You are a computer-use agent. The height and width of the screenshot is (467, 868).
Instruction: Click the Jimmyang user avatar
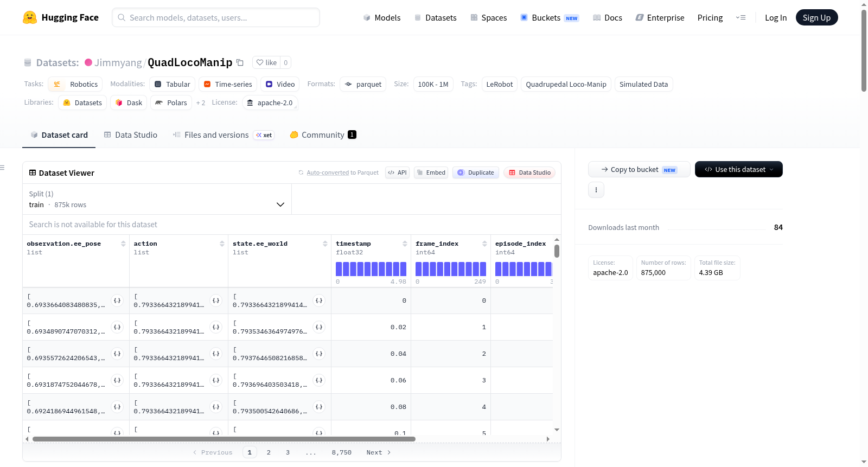[x=88, y=62]
